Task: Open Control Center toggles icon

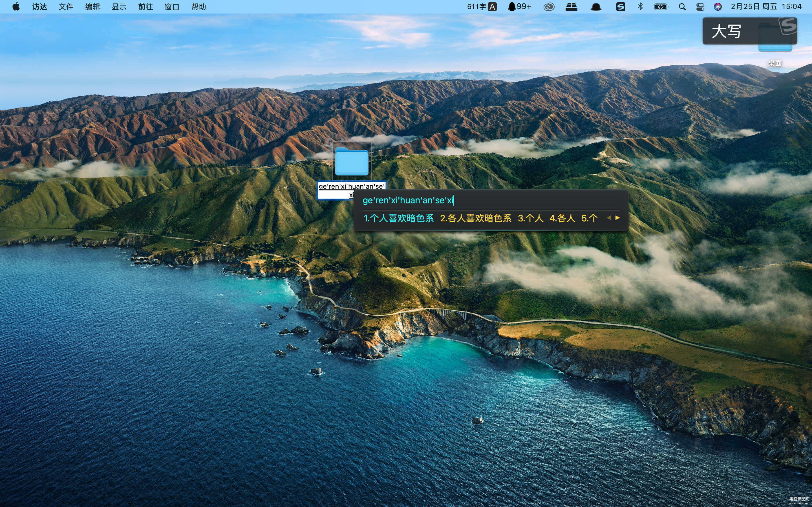Action: click(x=700, y=7)
